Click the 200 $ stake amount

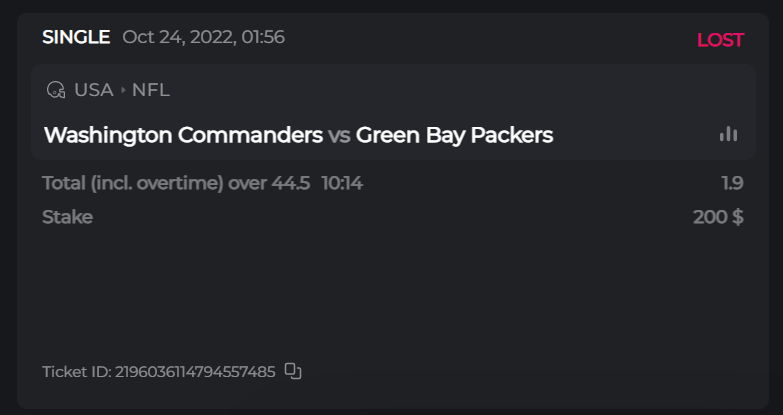tap(718, 217)
